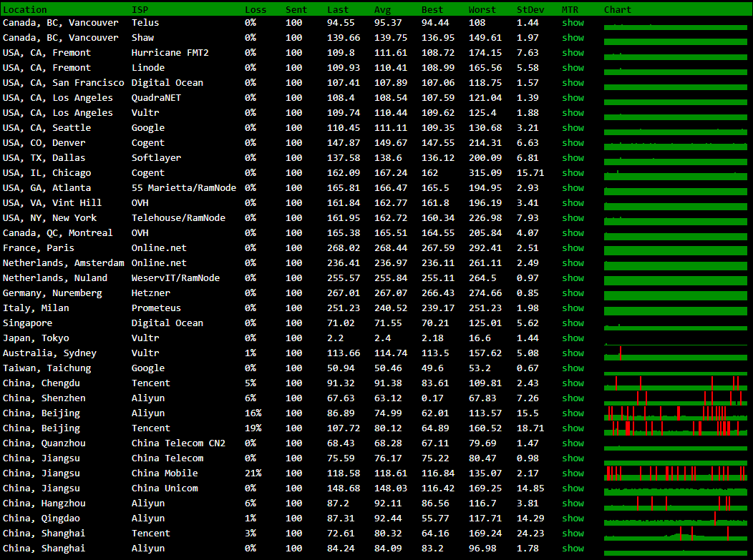The width and height of the screenshot is (753, 560).
Task: Select the Loss column header
Action: click(256, 10)
